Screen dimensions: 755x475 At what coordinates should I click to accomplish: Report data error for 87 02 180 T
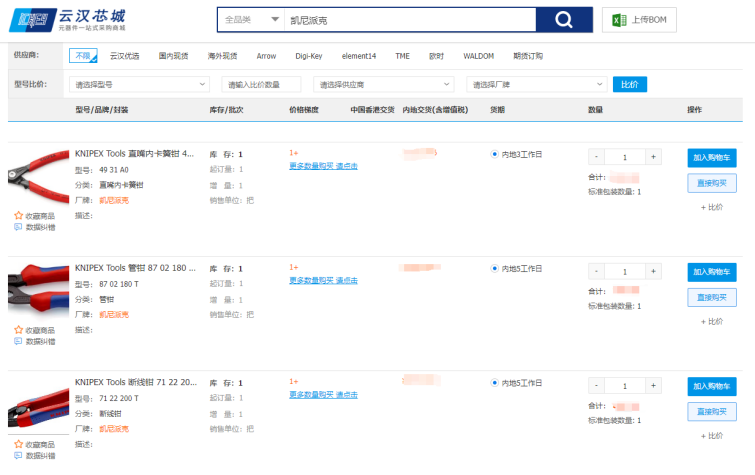35,342
